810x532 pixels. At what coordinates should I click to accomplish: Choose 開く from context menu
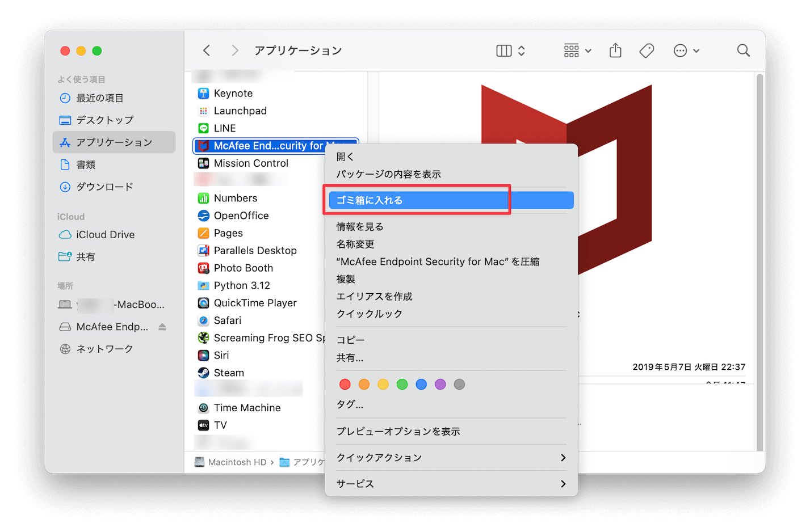[x=451, y=157]
